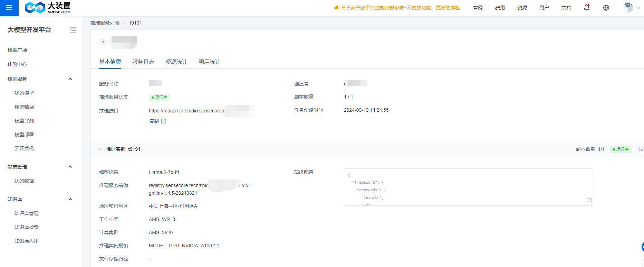Click the announcement megaphone icon
Viewport: 644px width, 267px height.
[x=336, y=8]
